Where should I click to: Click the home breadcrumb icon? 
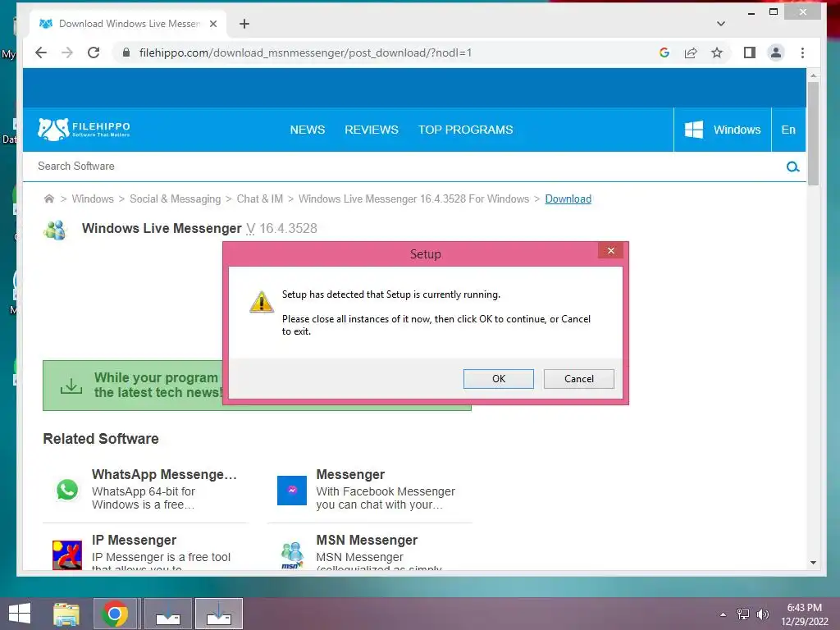(48, 199)
